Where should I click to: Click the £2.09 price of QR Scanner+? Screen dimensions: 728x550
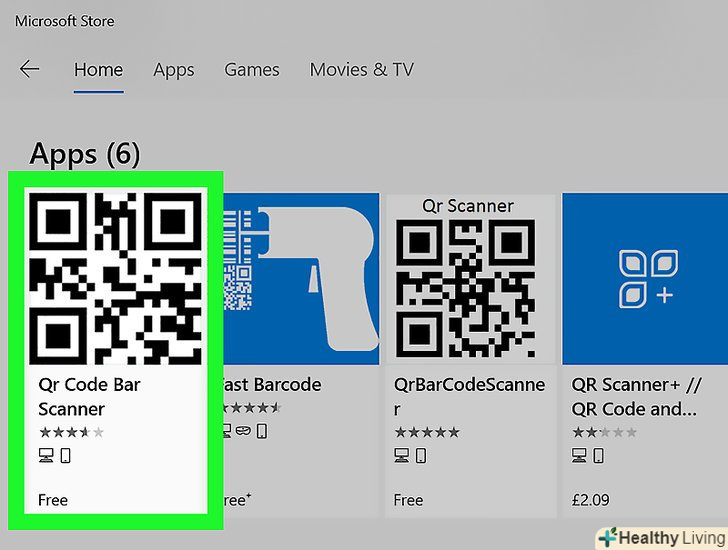pyautogui.click(x=591, y=500)
